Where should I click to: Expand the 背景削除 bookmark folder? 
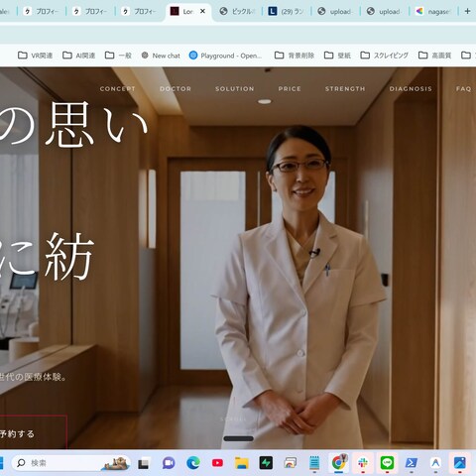[x=295, y=56]
